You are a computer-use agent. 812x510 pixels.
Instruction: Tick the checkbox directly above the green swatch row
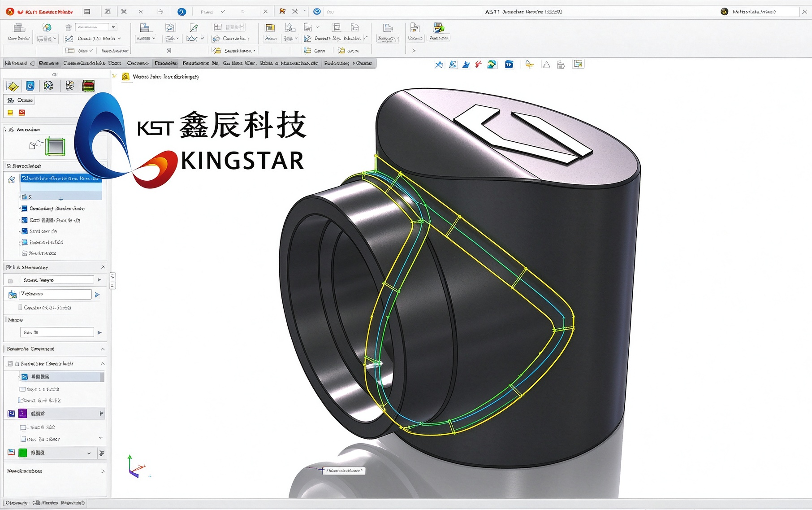click(23, 439)
